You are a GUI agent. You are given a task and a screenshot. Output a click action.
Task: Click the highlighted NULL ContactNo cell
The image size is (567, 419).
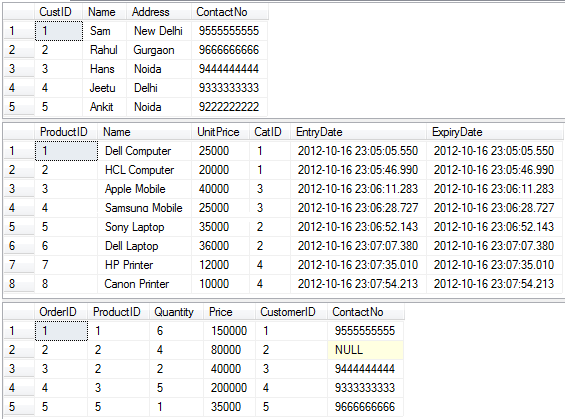[x=365, y=350]
